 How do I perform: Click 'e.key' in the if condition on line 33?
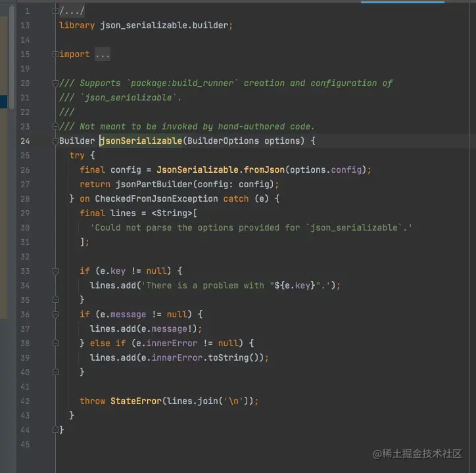coord(112,271)
